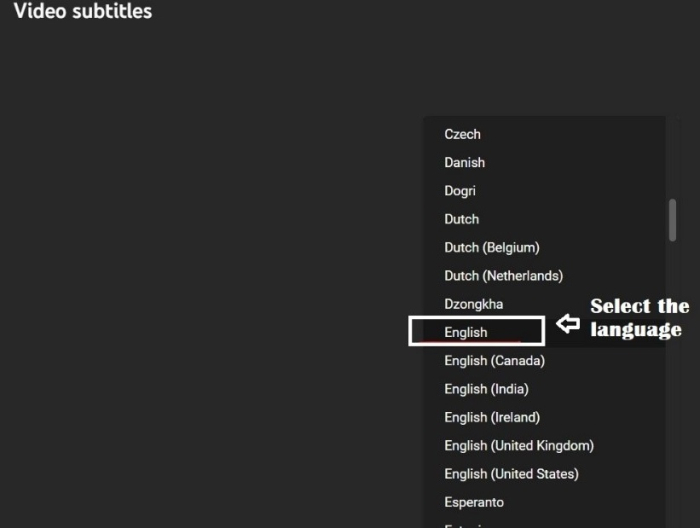Viewport: 700px width, 528px height.
Task: Select Dutch (Netherlands) language entry
Action: click(x=503, y=275)
